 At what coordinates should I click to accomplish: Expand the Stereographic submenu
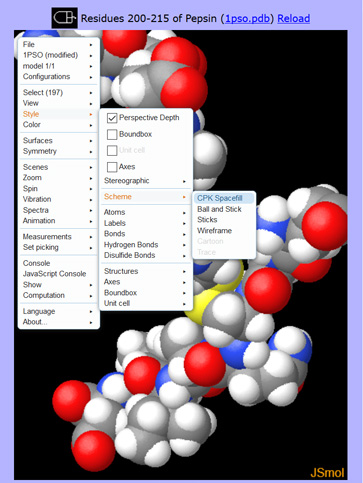(x=145, y=181)
